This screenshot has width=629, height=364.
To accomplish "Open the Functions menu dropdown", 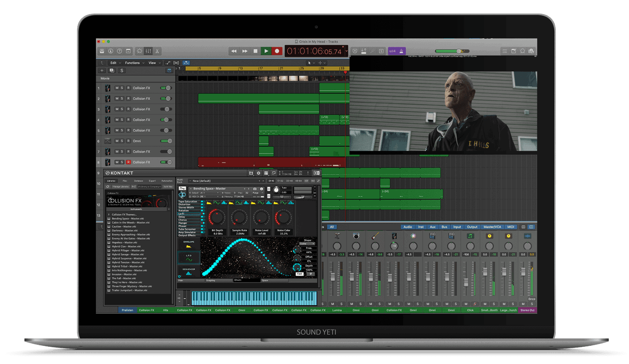I will pyautogui.click(x=134, y=63).
